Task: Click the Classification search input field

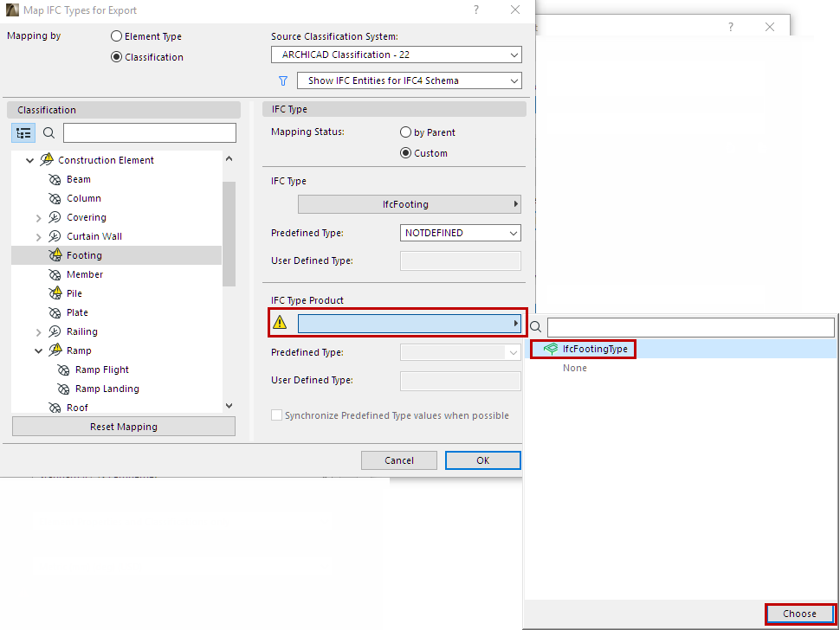Action: coord(150,133)
